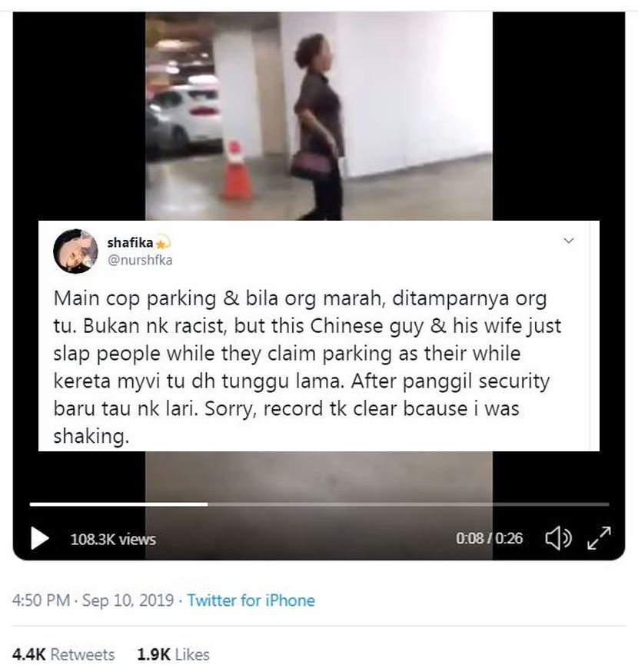The height and width of the screenshot is (672, 638).
Task: Click the shafika display name
Action: pyautogui.click(x=130, y=242)
